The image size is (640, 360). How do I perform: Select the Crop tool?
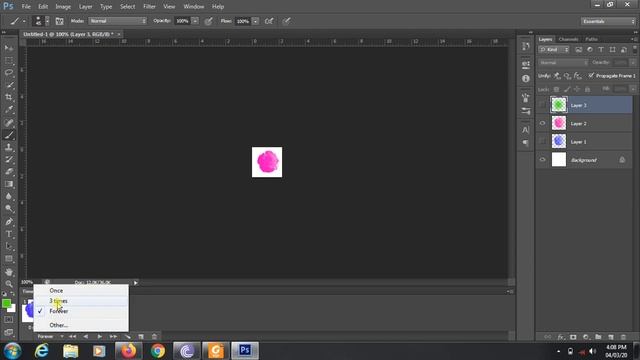point(9,97)
